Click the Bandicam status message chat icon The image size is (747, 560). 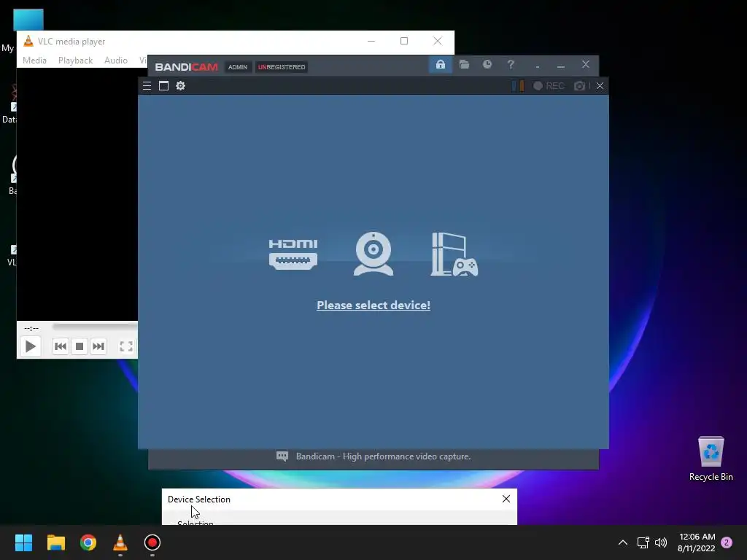tap(282, 456)
